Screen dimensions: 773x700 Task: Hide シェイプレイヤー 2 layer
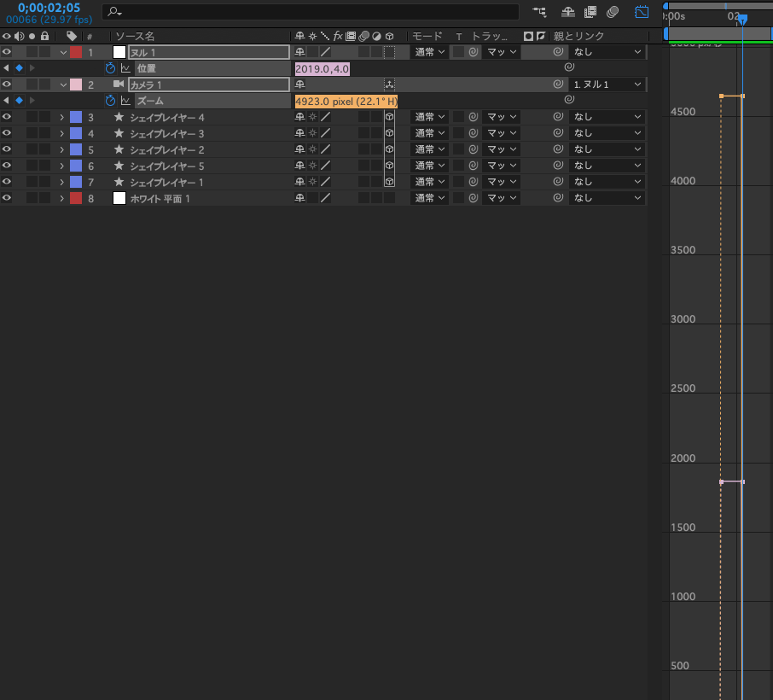[x=7, y=149]
